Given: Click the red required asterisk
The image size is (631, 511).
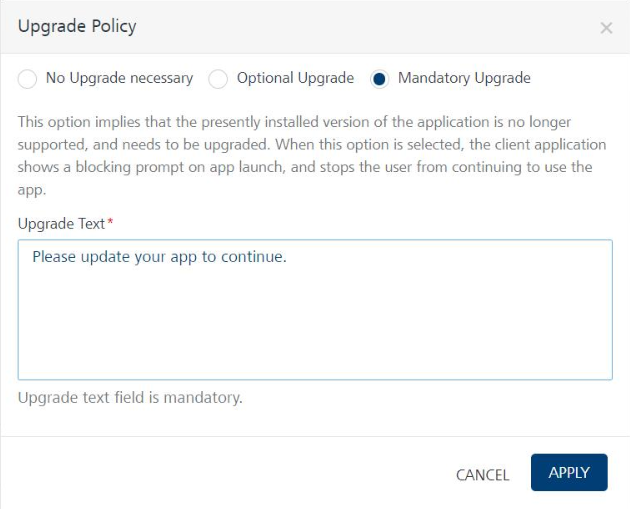Looking at the screenshot, I should click(x=110, y=220).
